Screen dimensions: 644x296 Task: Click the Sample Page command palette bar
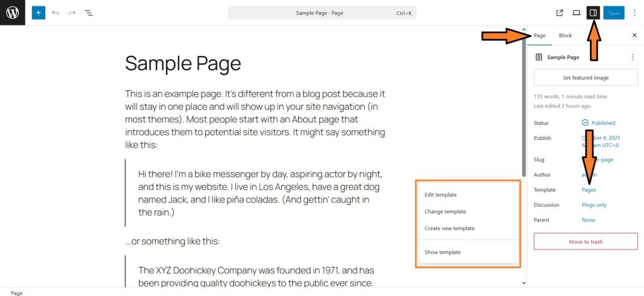322,13
